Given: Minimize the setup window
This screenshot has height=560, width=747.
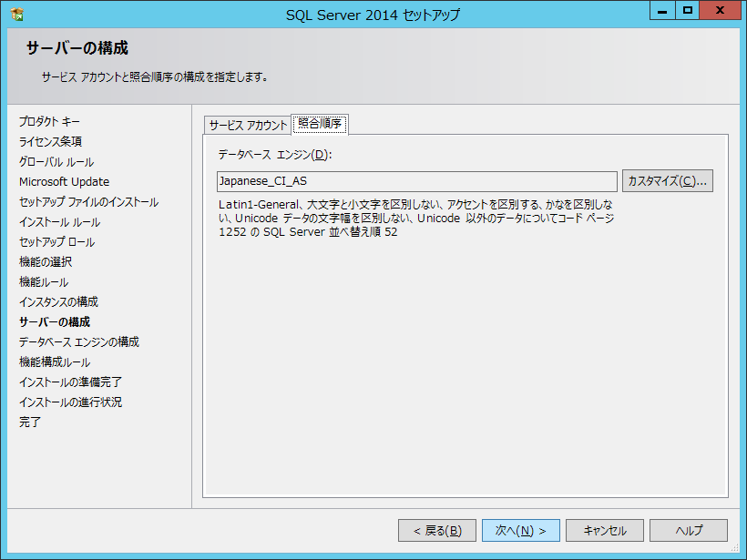Looking at the screenshot, I should pos(662,11).
